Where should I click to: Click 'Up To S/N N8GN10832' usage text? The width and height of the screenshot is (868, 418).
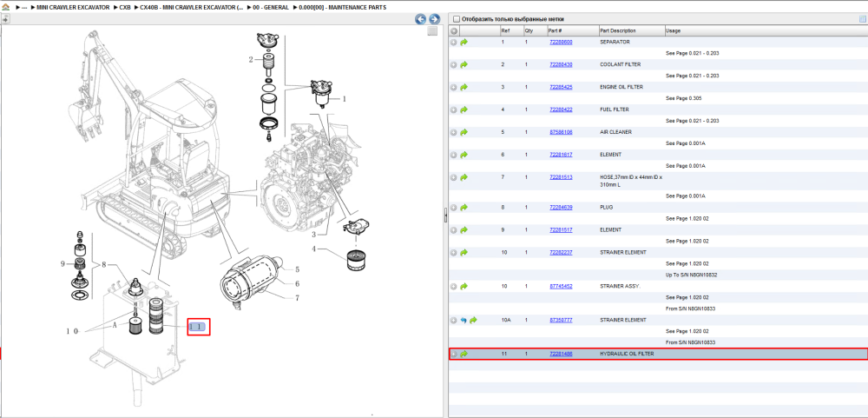pyautogui.click(x=692, y=275)
